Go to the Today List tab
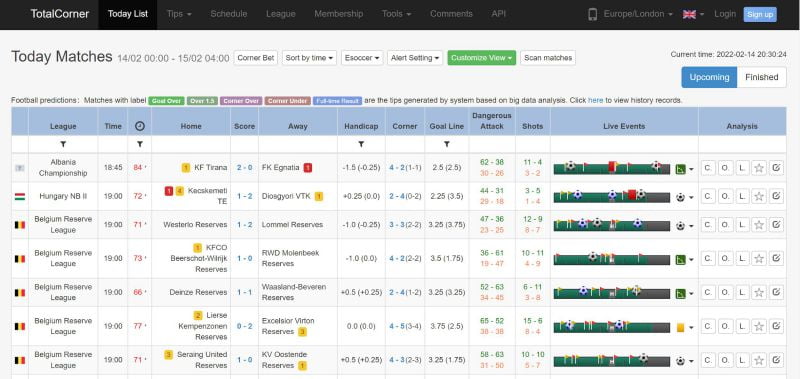This screenshot has width=800, height=379. (128, 14)
